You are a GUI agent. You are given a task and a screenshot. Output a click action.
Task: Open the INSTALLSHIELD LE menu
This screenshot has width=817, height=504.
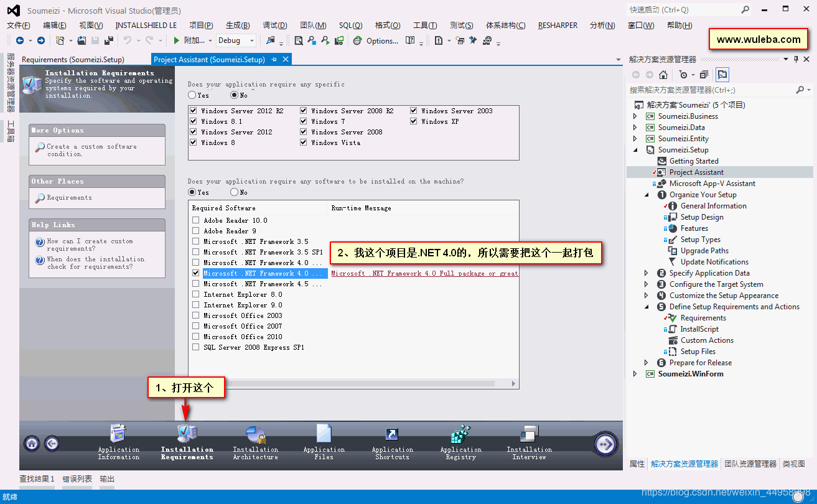click(146, 26)
